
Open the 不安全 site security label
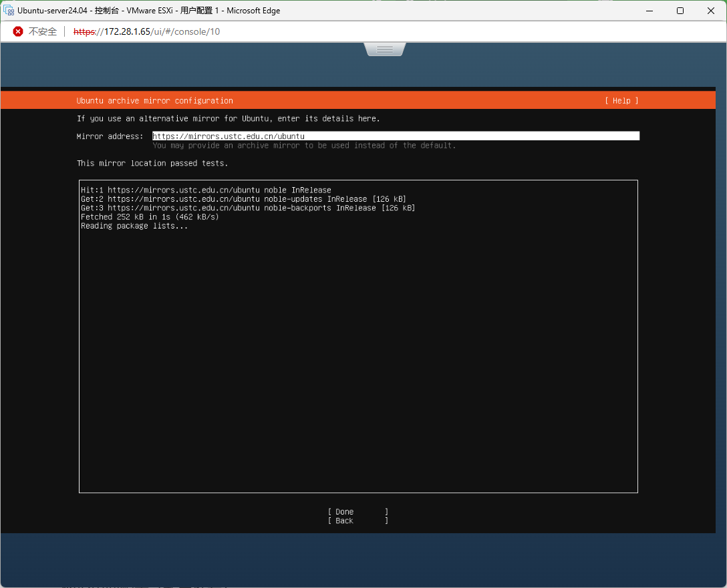43,31
